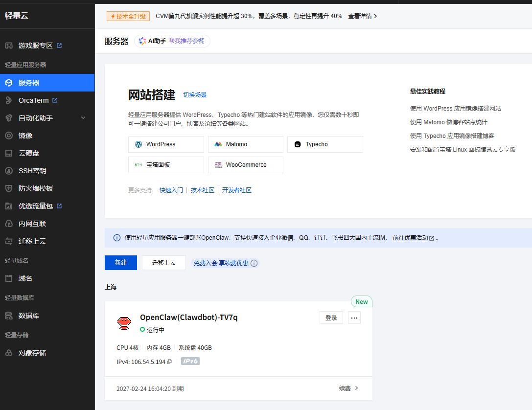532x410 pixels.
Task: Click the 游戏服专区 sidebar icon
Action: [x=9, y=46]
